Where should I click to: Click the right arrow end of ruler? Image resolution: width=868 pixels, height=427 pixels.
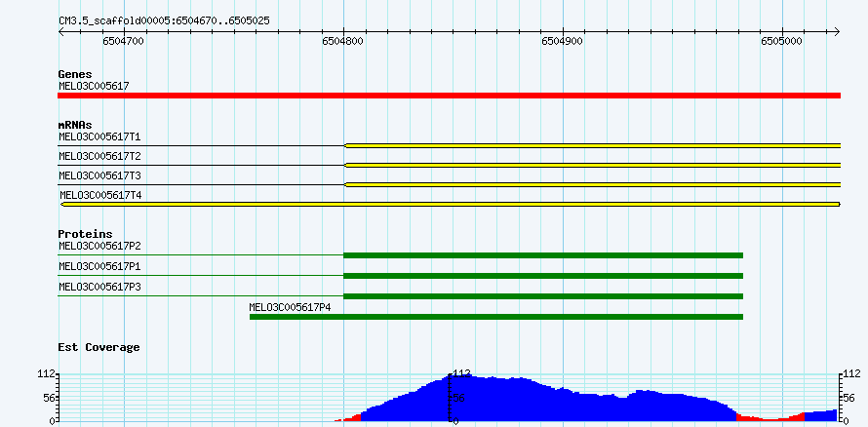[x=837, y=31]
